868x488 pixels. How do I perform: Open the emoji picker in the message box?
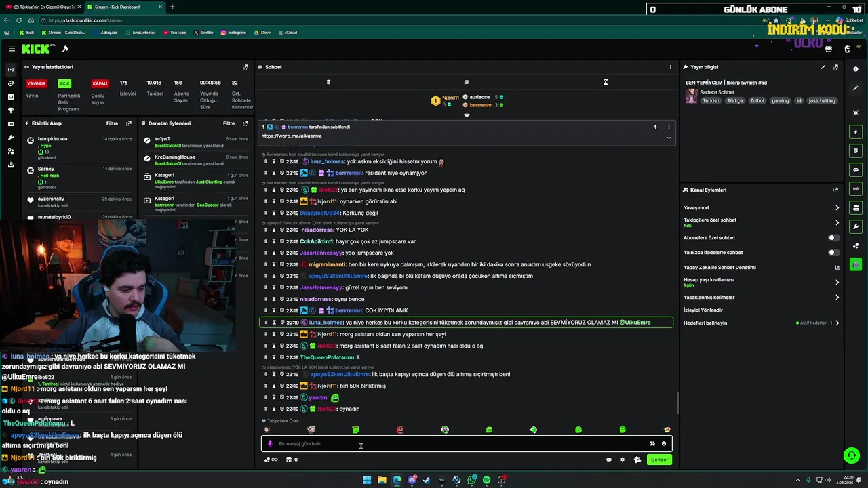pyautogui.click(x=664, y=444)
